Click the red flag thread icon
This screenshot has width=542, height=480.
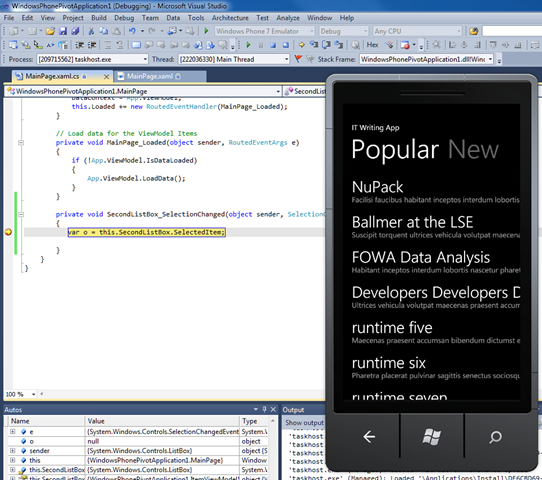pyautogui.click(x=298, y=59)
